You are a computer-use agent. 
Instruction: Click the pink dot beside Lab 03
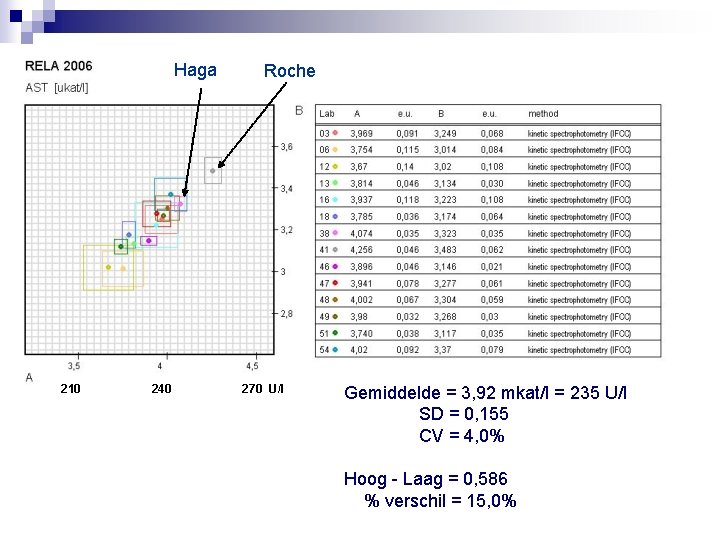coord(335,133)
